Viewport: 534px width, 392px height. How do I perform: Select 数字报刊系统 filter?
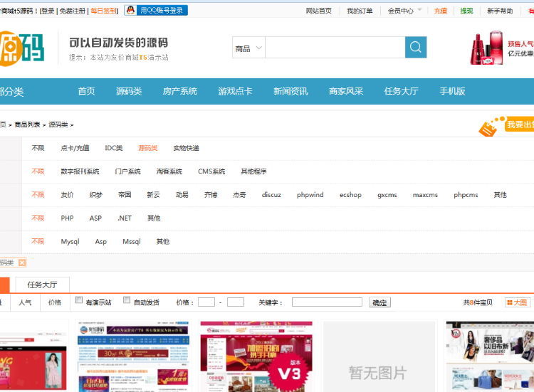tap(80, 171)
